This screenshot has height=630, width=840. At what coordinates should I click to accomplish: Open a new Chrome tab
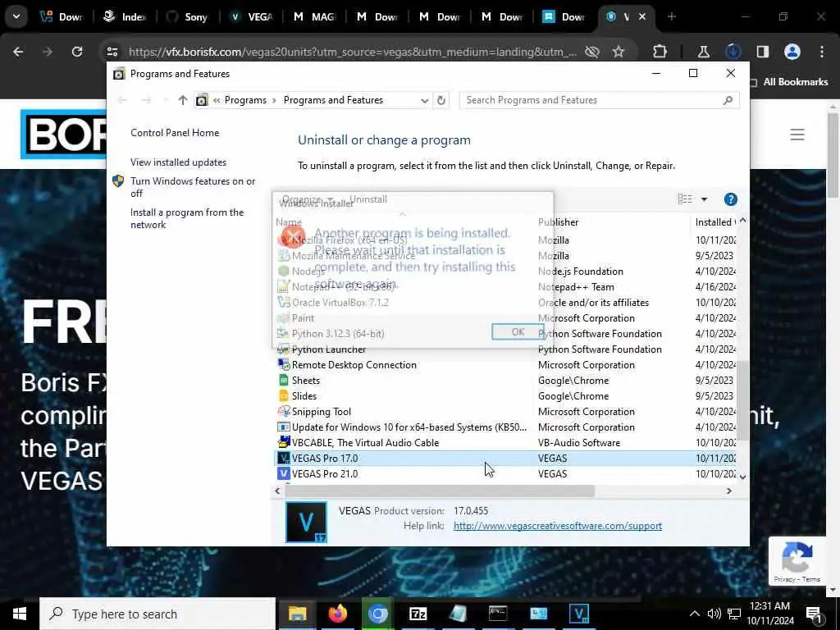(x=671, y=16)
